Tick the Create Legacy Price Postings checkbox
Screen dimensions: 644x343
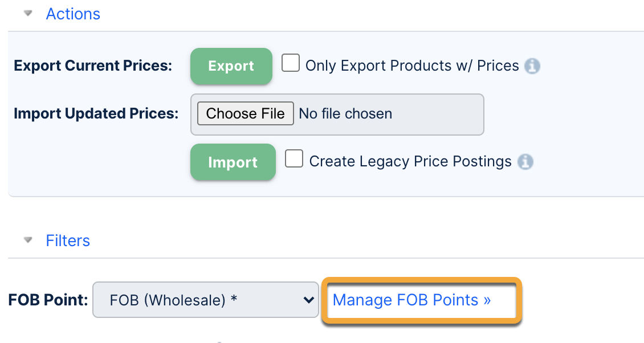[294, 159]
